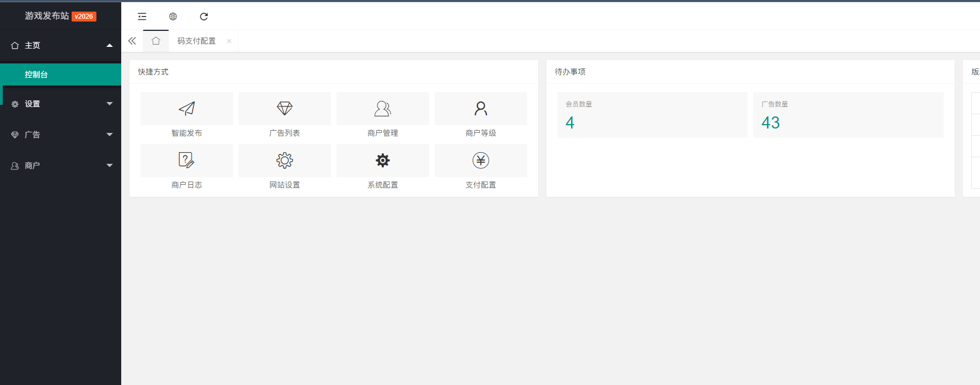Open the 网站设置 gear shortcut icon
980x385 pixels.
pyautogui.click(x=285, y=161)
